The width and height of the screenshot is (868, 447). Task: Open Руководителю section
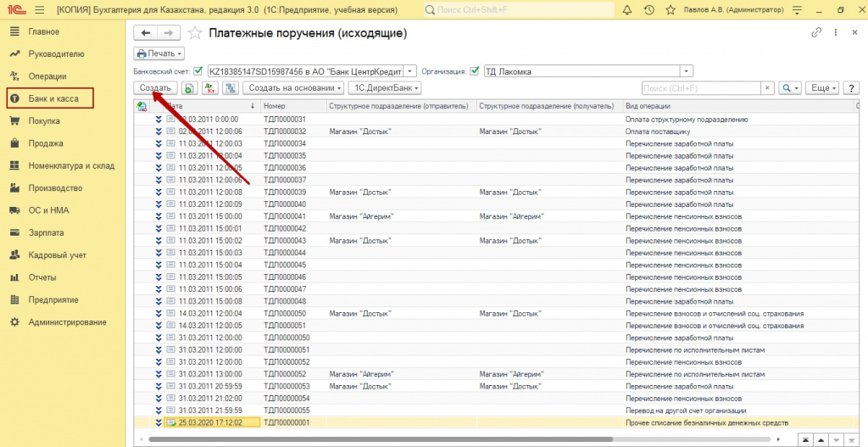[x=56, y=53]
